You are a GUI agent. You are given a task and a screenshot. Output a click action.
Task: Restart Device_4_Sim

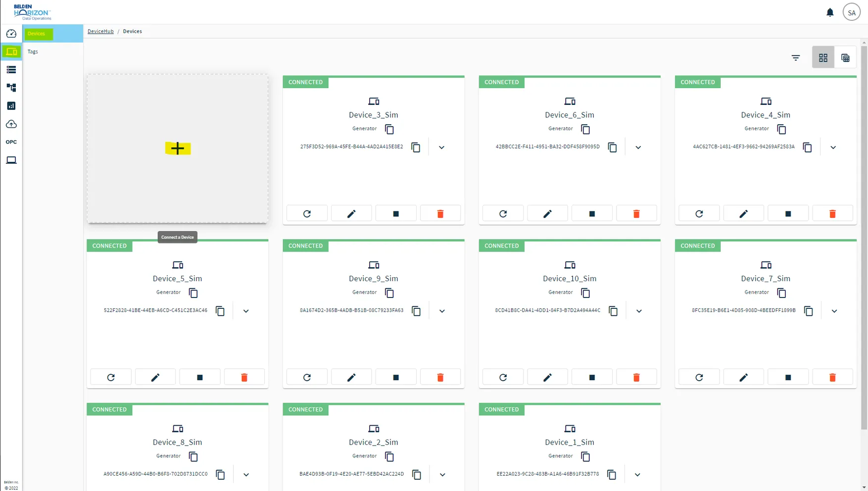coord(699,213)
